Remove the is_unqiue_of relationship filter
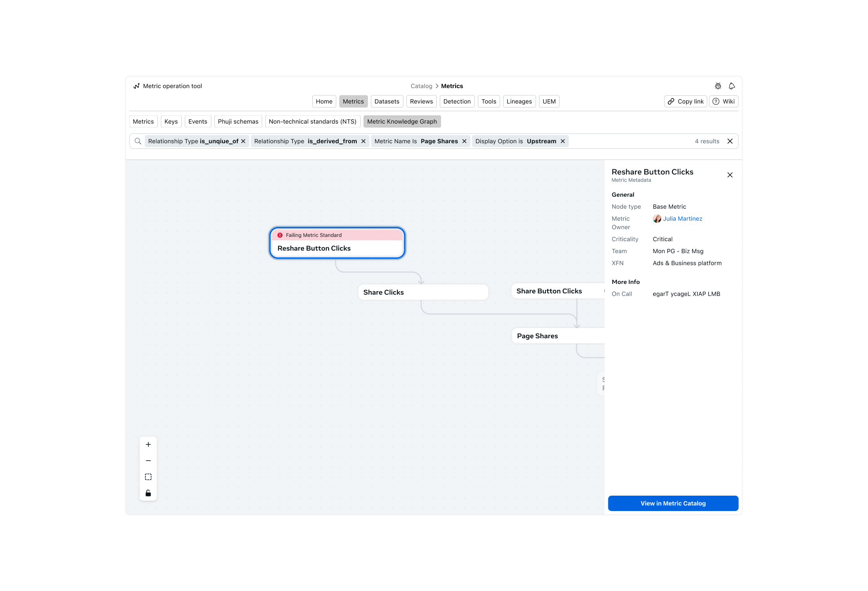Screen dimensions: 868x591 click(243, 141)
